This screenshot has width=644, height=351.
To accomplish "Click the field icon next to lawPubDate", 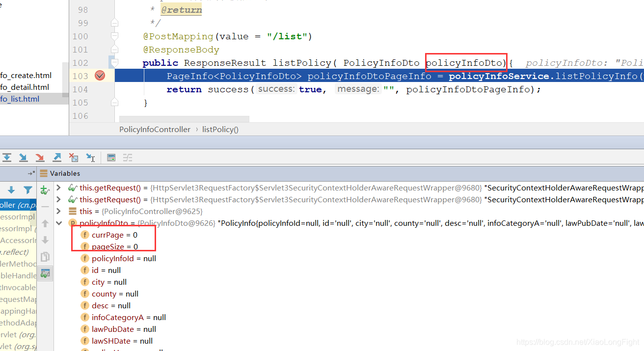I will coord(85,329).
